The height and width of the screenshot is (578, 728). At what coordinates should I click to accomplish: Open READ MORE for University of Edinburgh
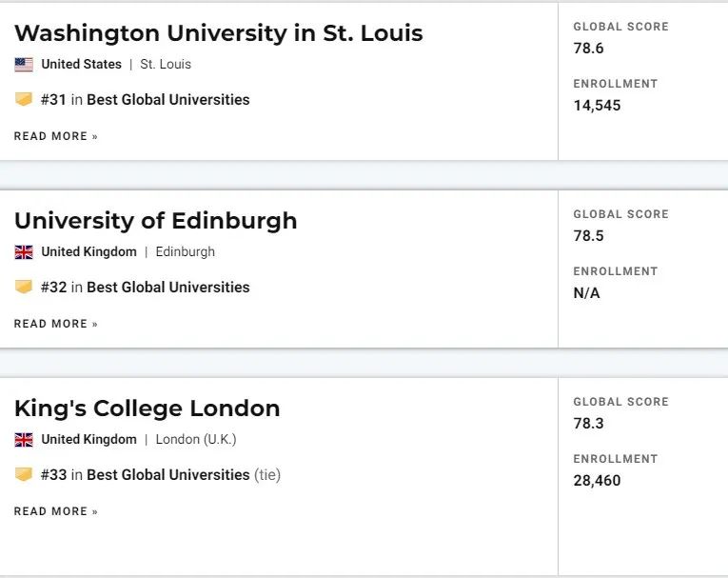(x=56, y=324)
